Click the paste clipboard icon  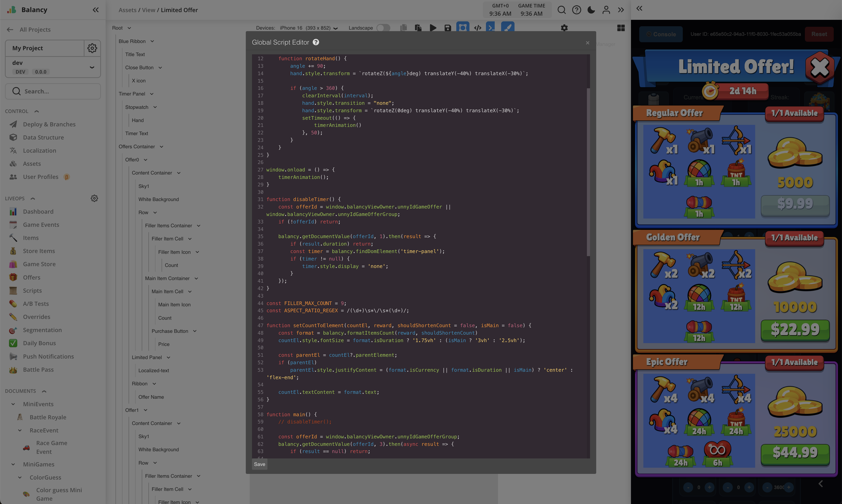coord(418,28)
